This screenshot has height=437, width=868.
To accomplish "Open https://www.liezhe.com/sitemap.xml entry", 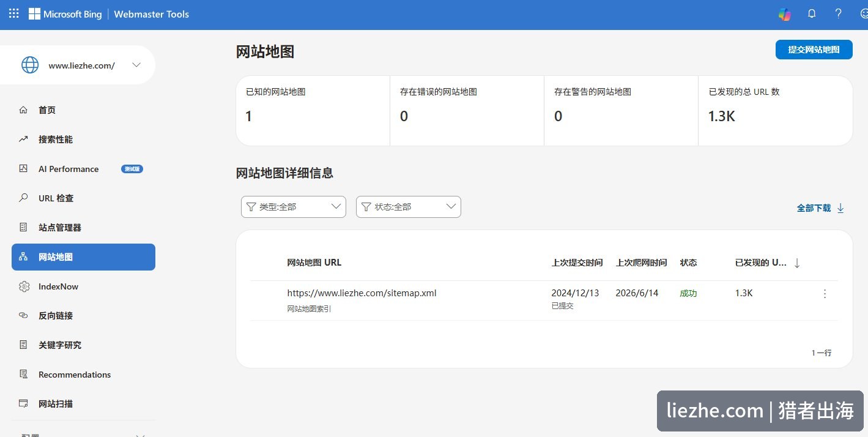I will (x=362, y=293).
